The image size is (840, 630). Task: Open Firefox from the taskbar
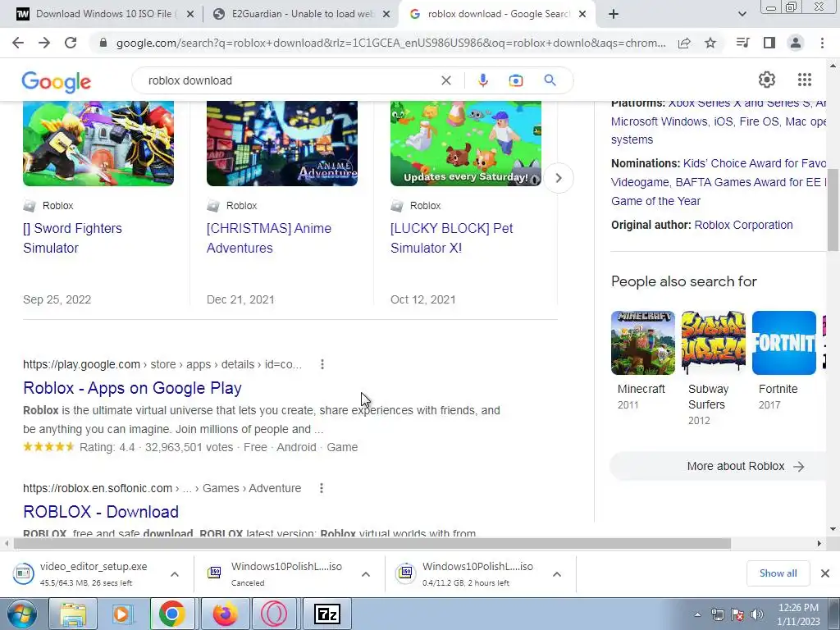(x=225, y=614)
